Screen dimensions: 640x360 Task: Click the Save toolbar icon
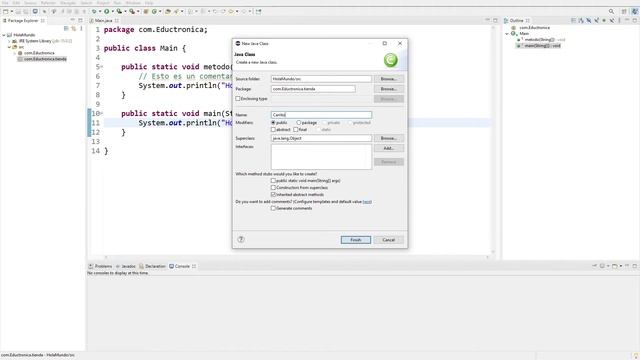(18, 11)
